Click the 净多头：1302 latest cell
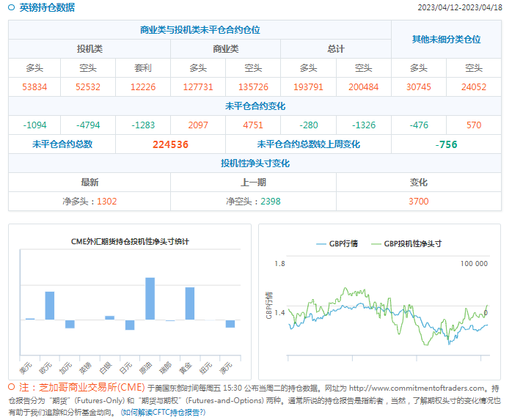 (x=89, y=201)
